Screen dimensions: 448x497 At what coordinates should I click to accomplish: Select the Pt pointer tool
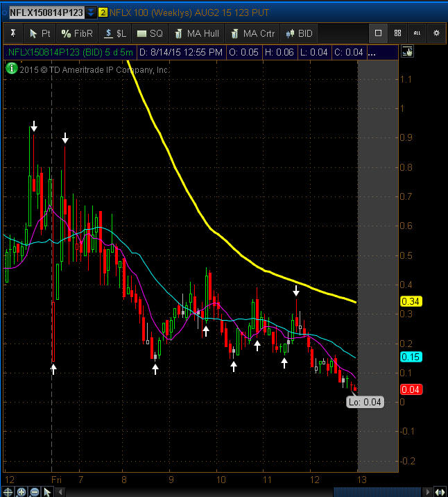pyautogui.click(x=40, y=33)
